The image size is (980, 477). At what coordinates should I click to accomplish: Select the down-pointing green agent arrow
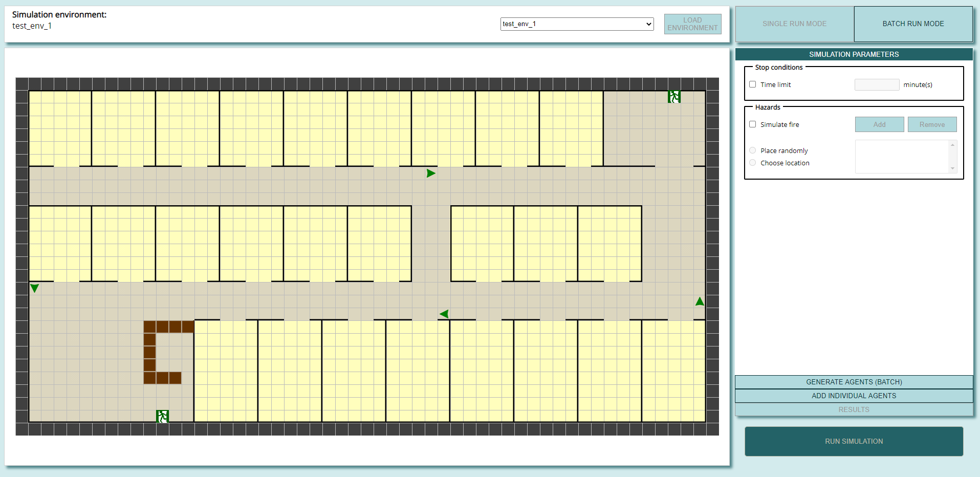point(34,288)
